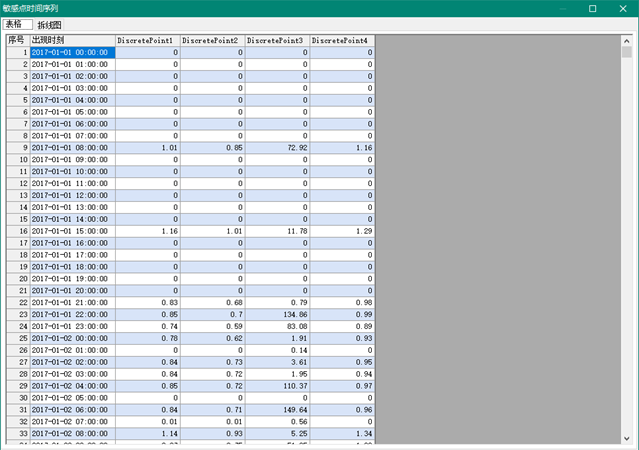Image resolution: width=639 pixels, height=450 pixels.
Task: Click the cell with value 149.64
Action: pos(277,412)
